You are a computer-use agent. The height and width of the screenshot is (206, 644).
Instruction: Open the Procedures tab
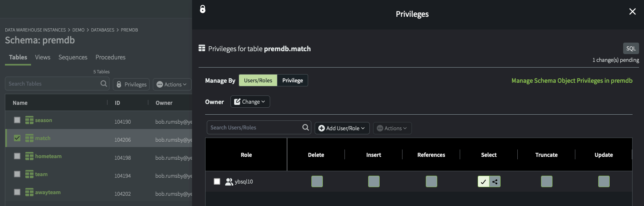tap(110, 57)
